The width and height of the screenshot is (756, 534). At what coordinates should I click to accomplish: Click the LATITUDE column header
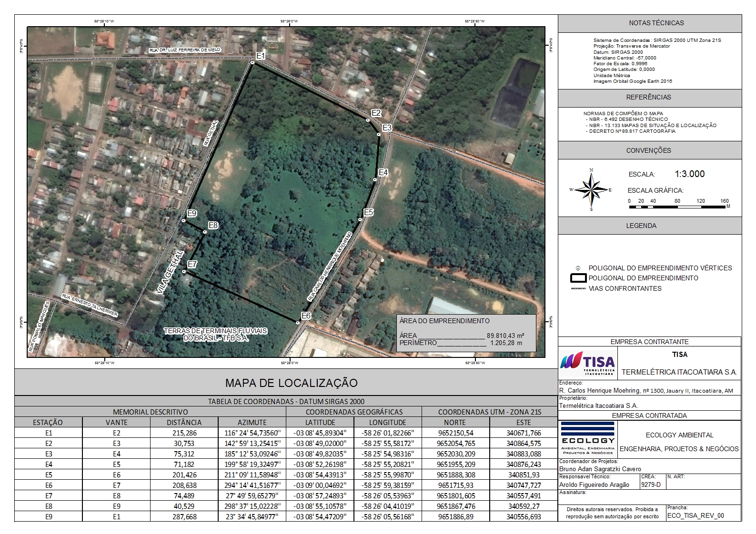(x=320, y=422)
